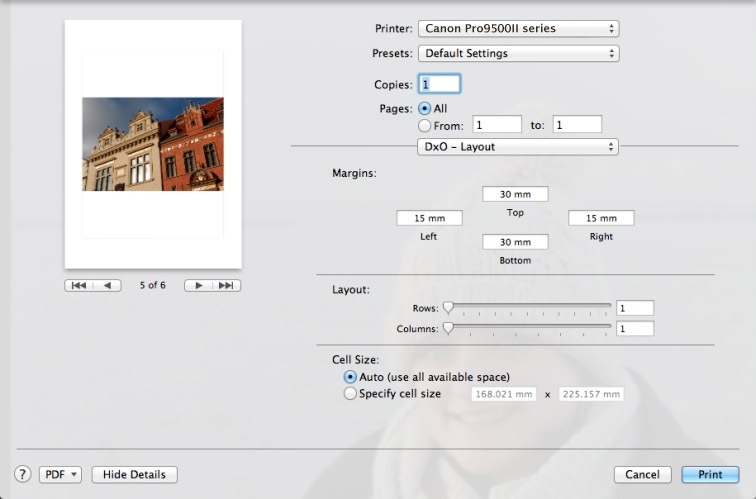
Task: Click the '5 of 6' page indicator
Action: coord(152,285)
